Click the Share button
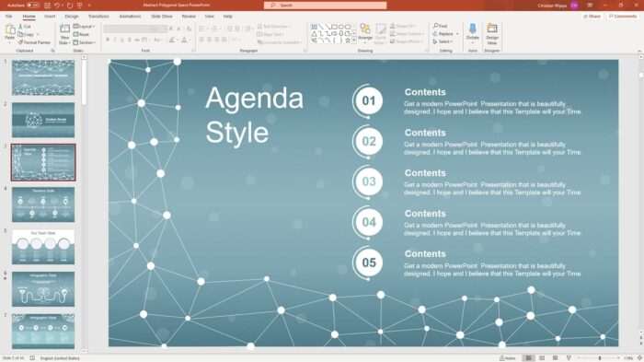 point(592,17)
